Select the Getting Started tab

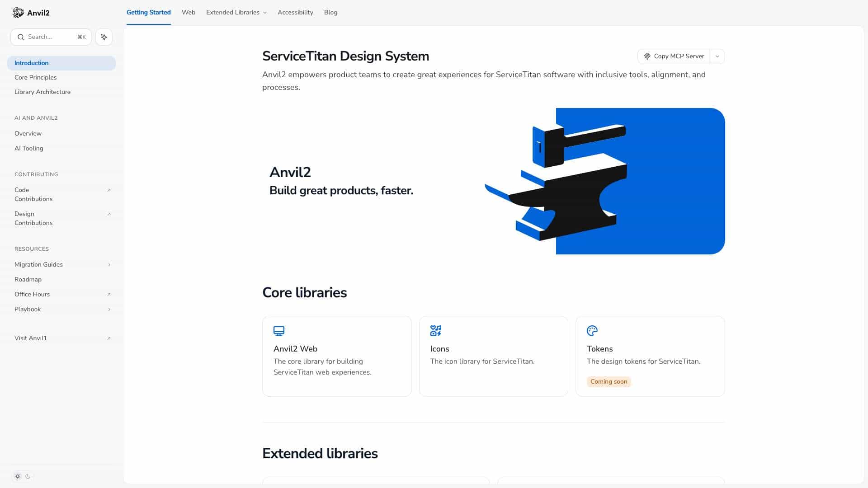tap(149, 13)
